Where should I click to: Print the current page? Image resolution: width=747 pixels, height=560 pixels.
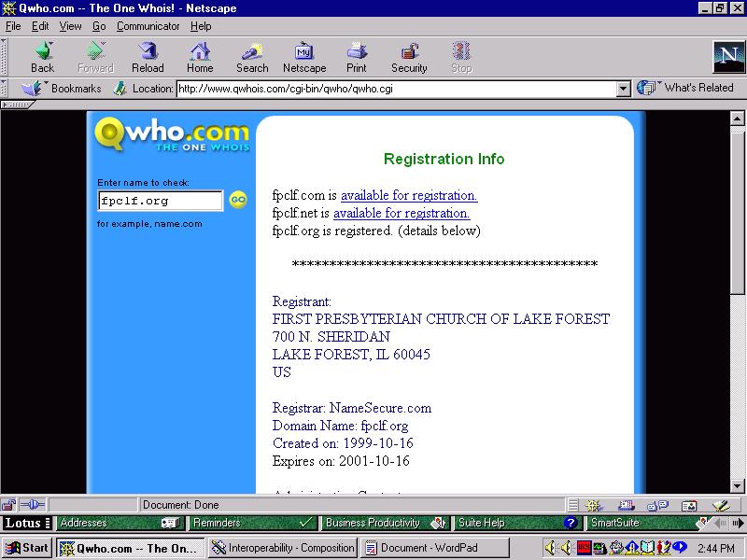tap(357, 57)
